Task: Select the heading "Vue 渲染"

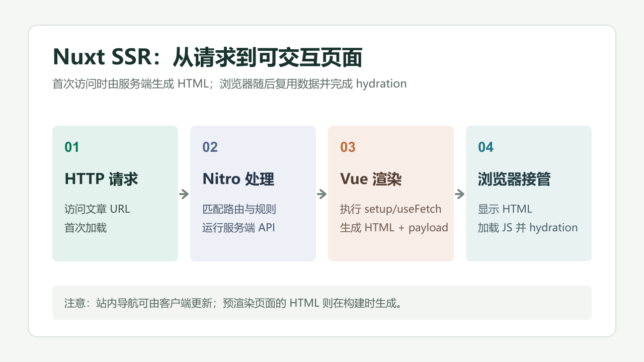Action: 371,179
